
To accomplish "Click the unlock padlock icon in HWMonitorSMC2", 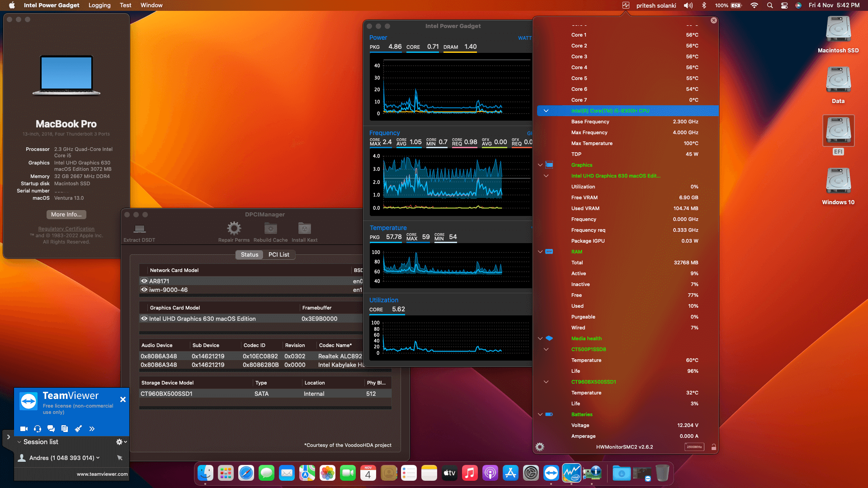I will (713, 447).
